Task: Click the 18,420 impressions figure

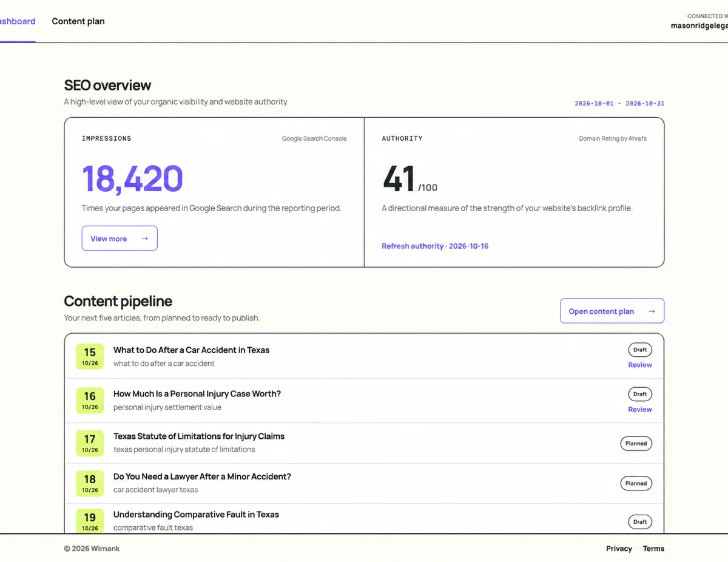Action: coord(132,179)
